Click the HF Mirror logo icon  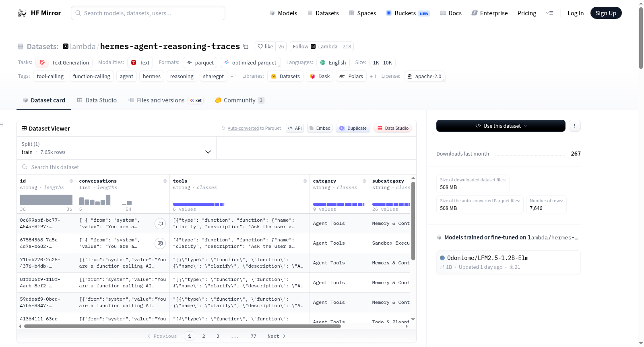(22, 13)
